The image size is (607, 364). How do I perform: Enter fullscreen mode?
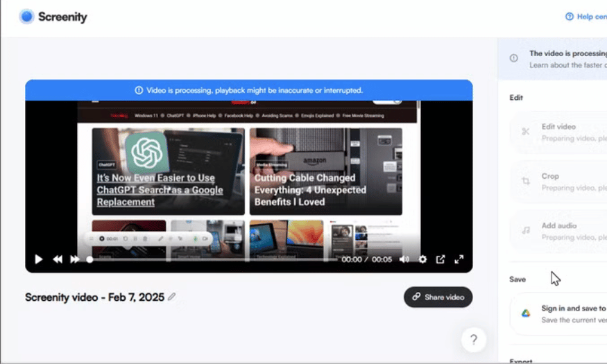(x=459, y=259)
